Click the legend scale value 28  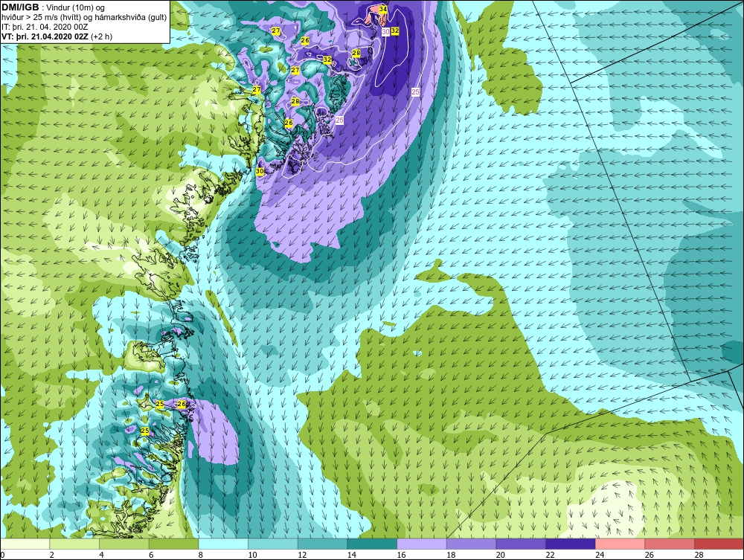pyautogui.click(x=699, y=555)
